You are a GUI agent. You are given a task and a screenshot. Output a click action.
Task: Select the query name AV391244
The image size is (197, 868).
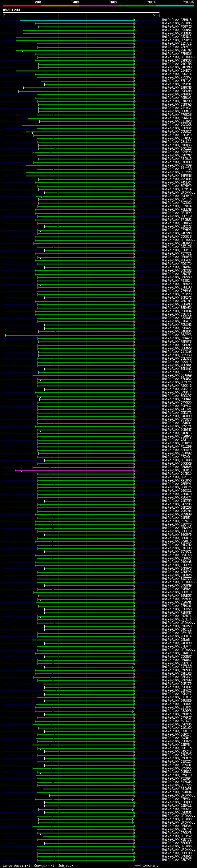click(11, 10)
